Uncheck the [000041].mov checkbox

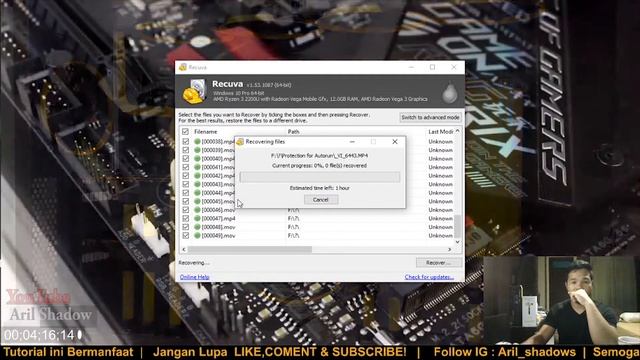coord(185,167)
